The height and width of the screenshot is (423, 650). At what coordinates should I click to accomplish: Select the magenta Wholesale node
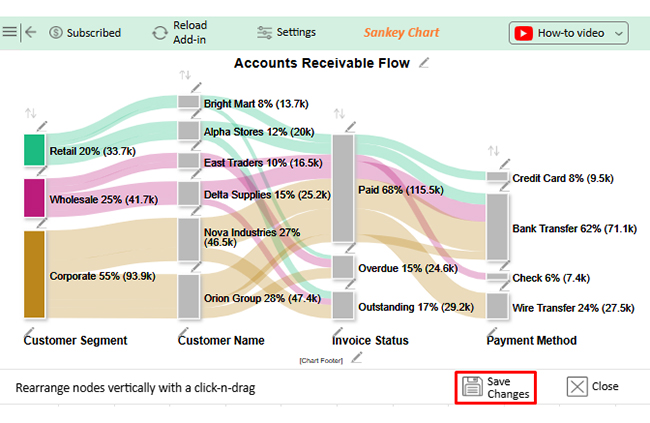[x=34, y=198]
